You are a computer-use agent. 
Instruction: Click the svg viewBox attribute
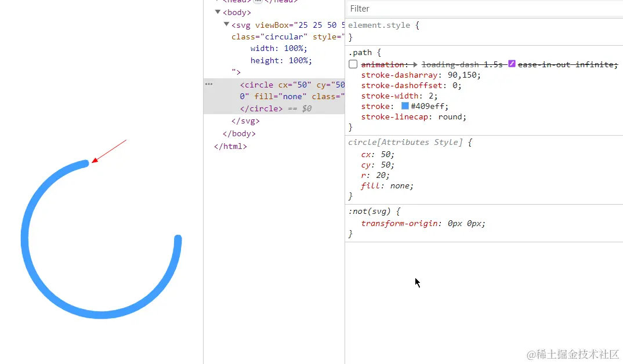[x=300, y=25]
